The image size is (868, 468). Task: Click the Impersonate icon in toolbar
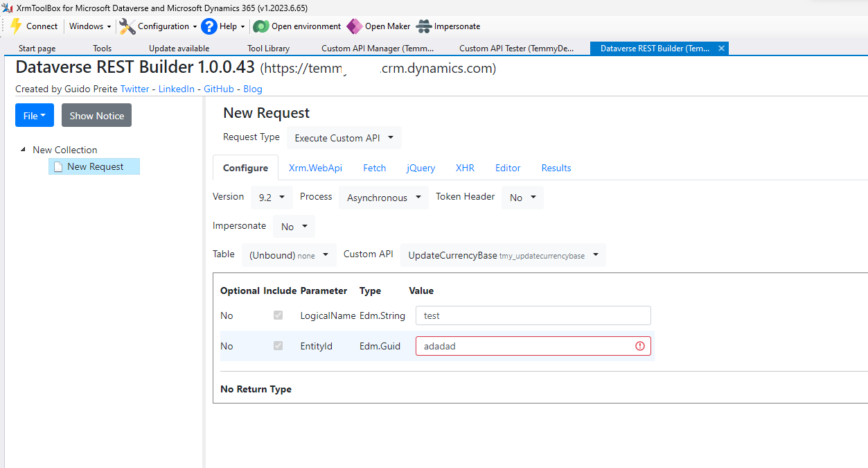click(x=424, y=26)
